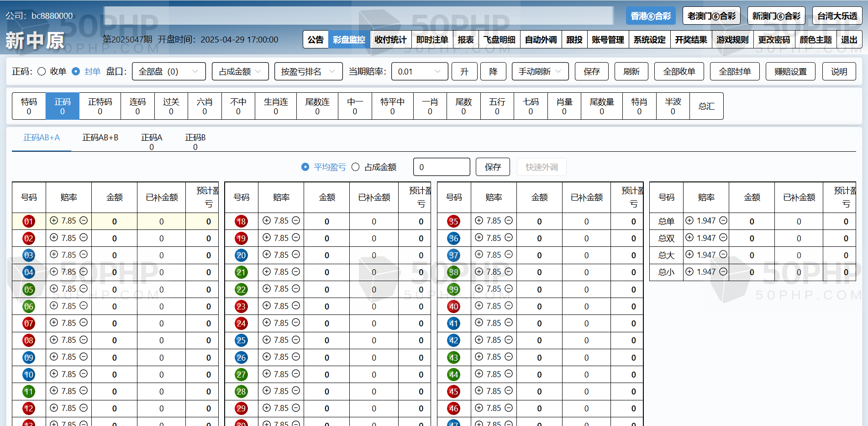Click the amount input field beside 保存

[441, 167]
